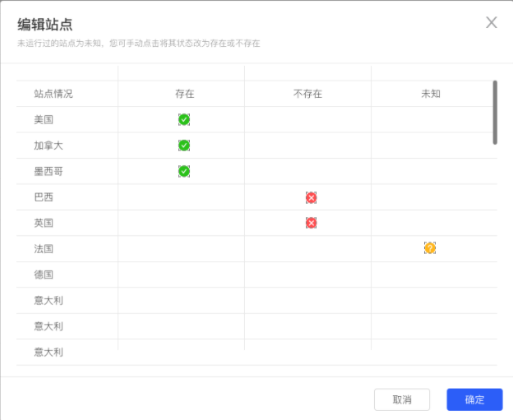Click the dialog title 编辑站点
513x420 pixels.
(x=45, y=25)
